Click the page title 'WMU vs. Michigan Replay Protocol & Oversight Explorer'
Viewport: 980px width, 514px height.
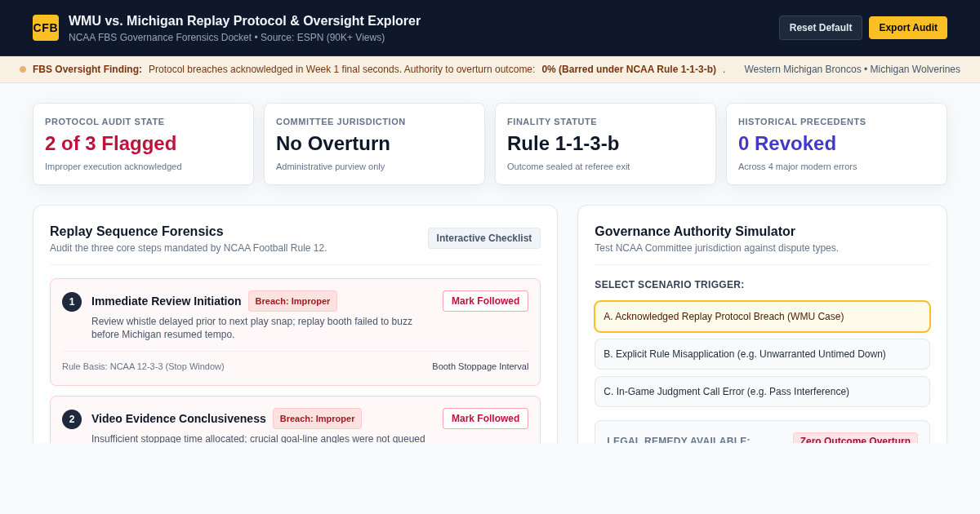(x=244, y=21)
